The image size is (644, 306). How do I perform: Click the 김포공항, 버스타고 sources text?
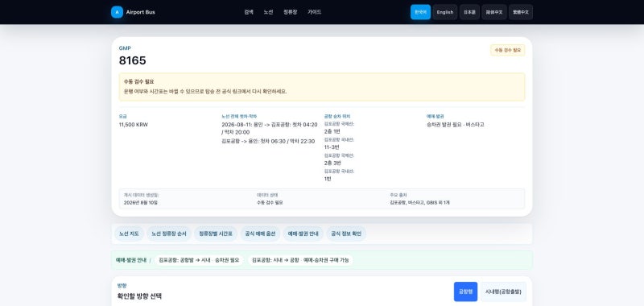pyautogui.click(x=419, y=202)
